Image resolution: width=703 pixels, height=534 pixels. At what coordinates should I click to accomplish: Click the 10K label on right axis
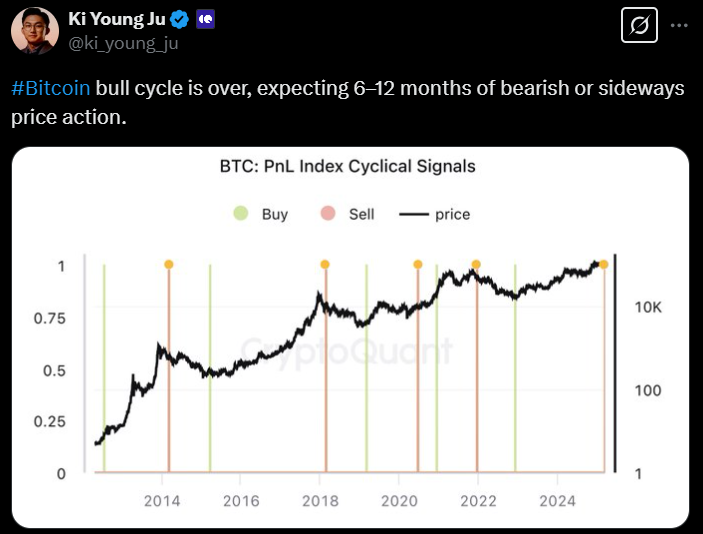648,308
